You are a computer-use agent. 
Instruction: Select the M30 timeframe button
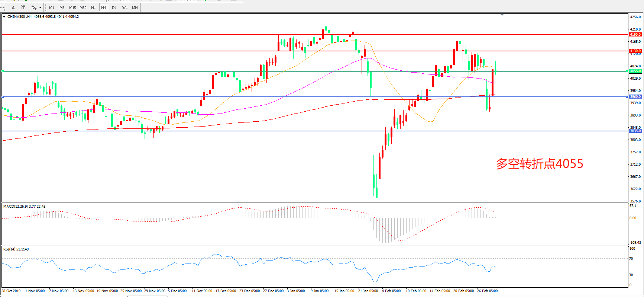coord(83,7)
